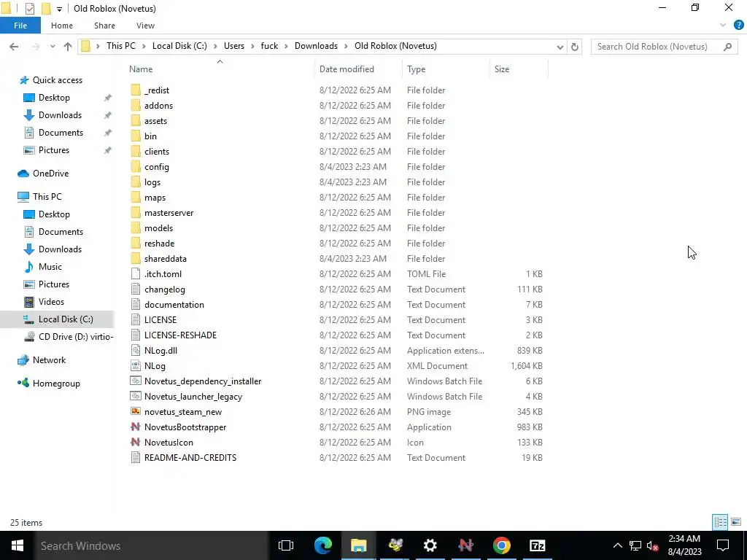Click the novetus_steam_new PNG image icon
The image size is (747, 560).
[136, 412]
